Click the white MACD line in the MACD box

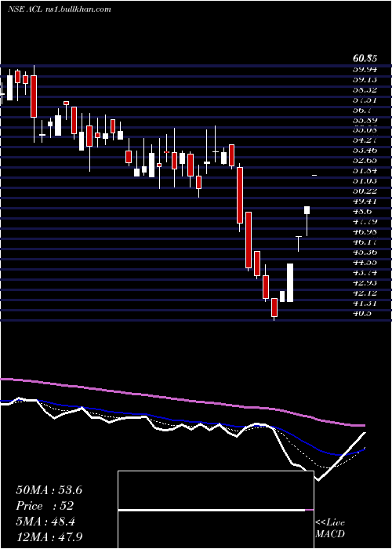(212, 511)
